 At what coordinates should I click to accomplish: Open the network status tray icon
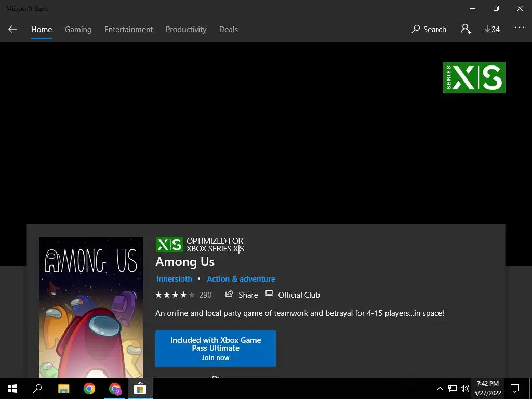point(453,389)
